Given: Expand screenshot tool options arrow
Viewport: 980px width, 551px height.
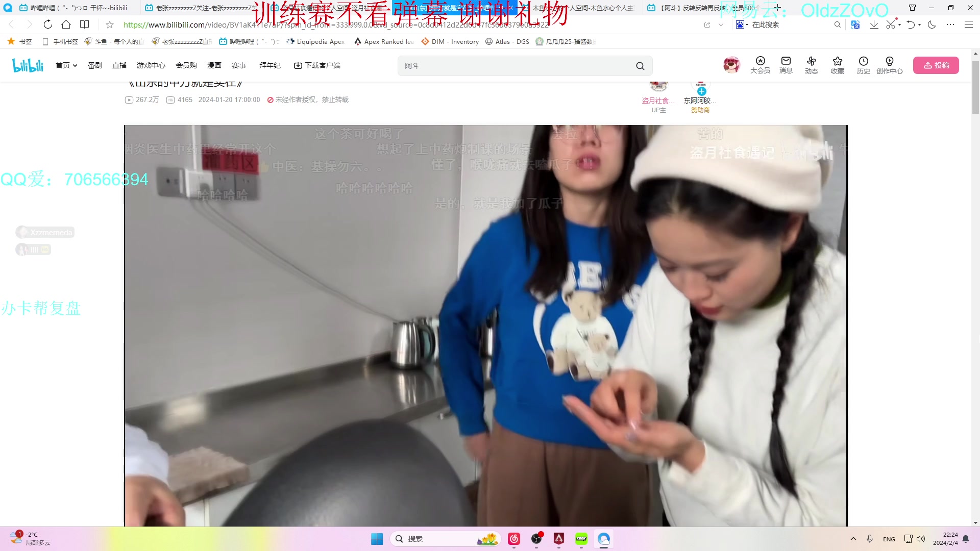Looking at the screenshot, I should point(900,24).
